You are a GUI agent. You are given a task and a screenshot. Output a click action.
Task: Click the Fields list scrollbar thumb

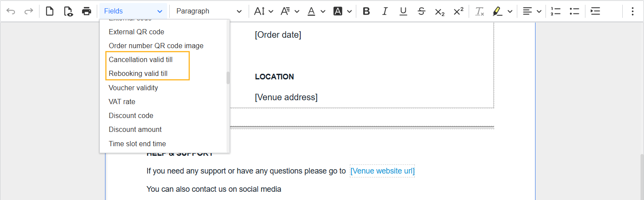(x=228, y=78)
